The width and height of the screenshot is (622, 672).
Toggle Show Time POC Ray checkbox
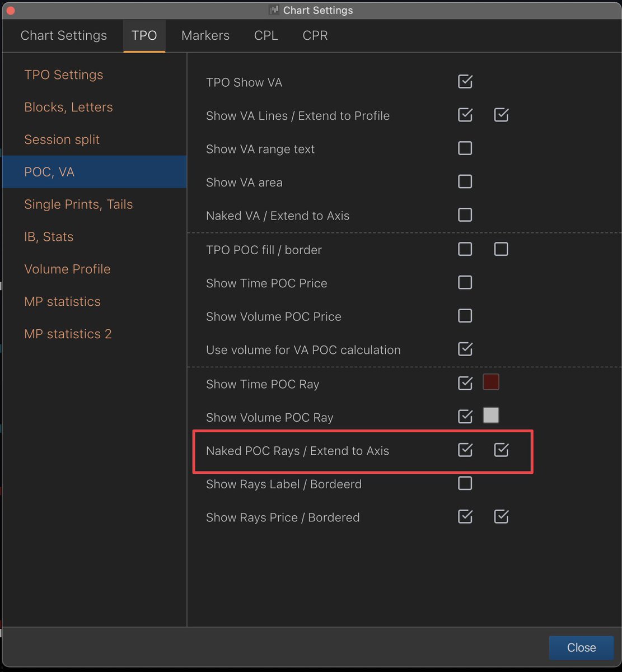(x=465, y=383)
